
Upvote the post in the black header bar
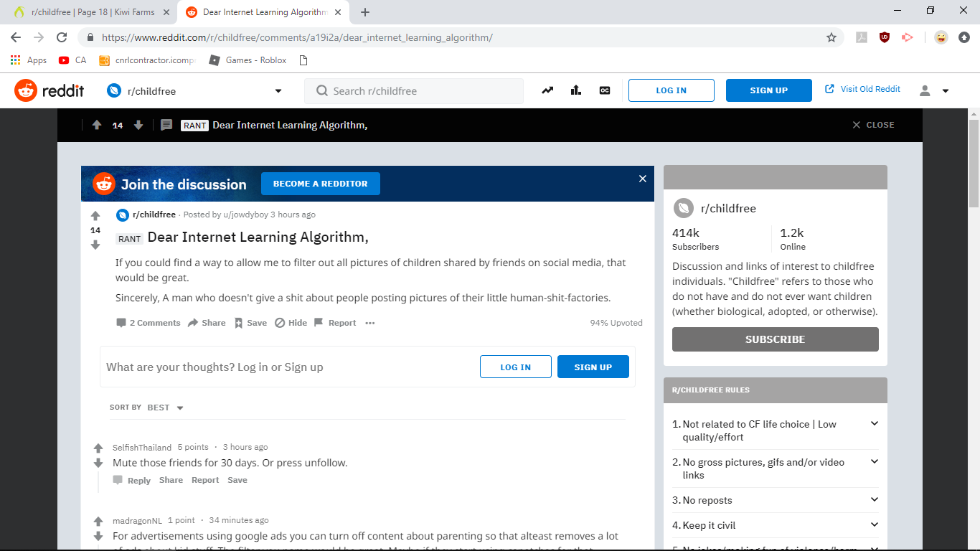click(x=97, y=125)
